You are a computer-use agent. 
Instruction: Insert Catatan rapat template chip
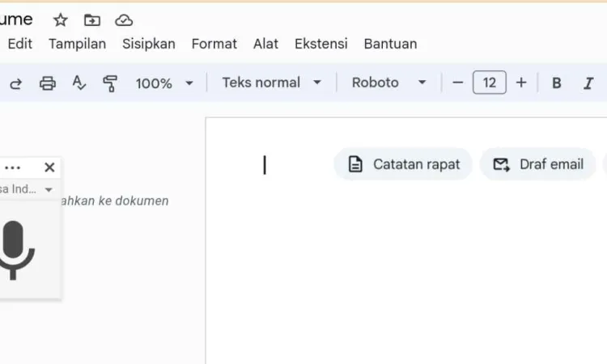tap(403, 164)
